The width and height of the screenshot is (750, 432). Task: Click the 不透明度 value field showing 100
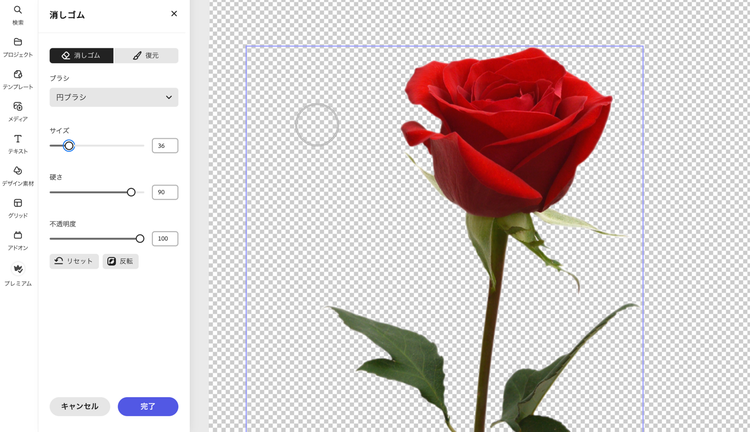[165, 238]
